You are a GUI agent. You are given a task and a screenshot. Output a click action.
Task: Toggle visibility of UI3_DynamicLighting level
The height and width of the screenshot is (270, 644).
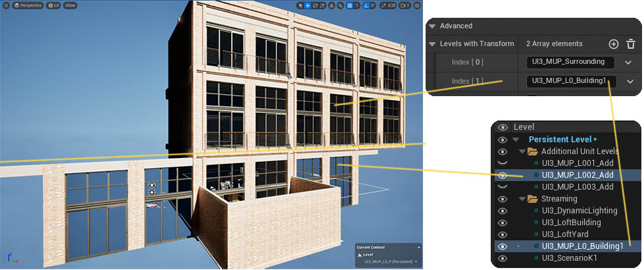tap(503, 211)
